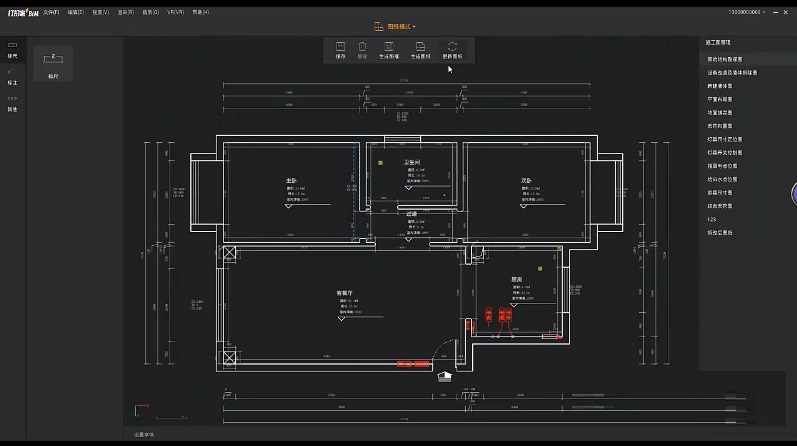Select 原始结构数据图 in drawing list

726,59
